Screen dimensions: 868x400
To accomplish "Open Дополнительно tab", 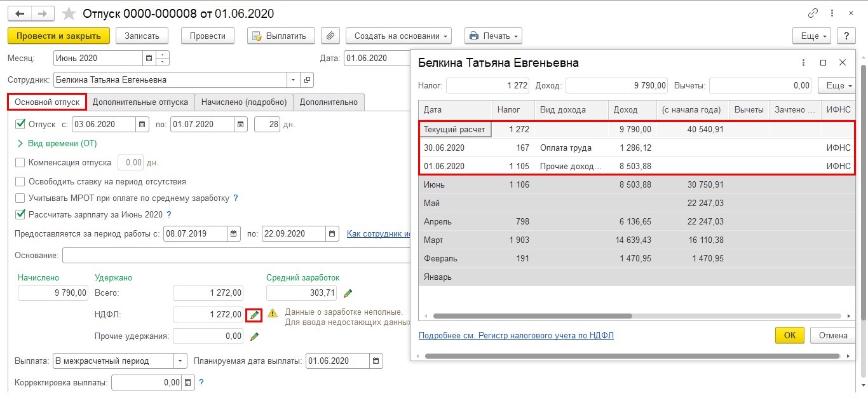I will (329, 102).
